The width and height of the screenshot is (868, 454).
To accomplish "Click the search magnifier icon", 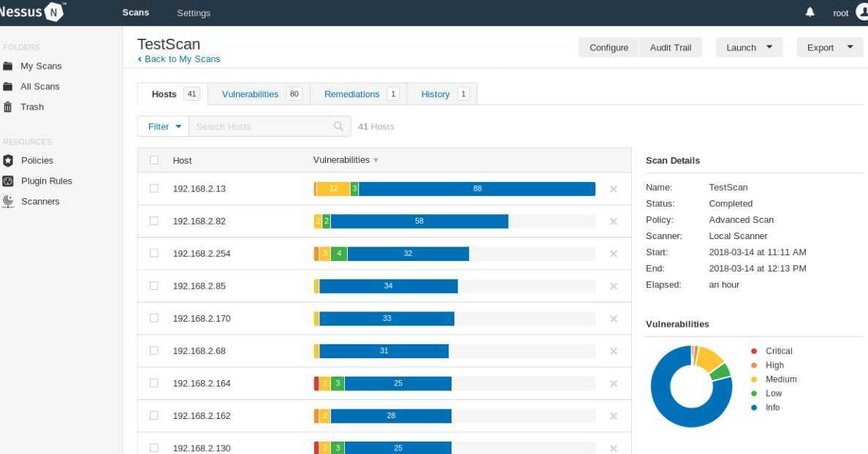I will 338,126.
